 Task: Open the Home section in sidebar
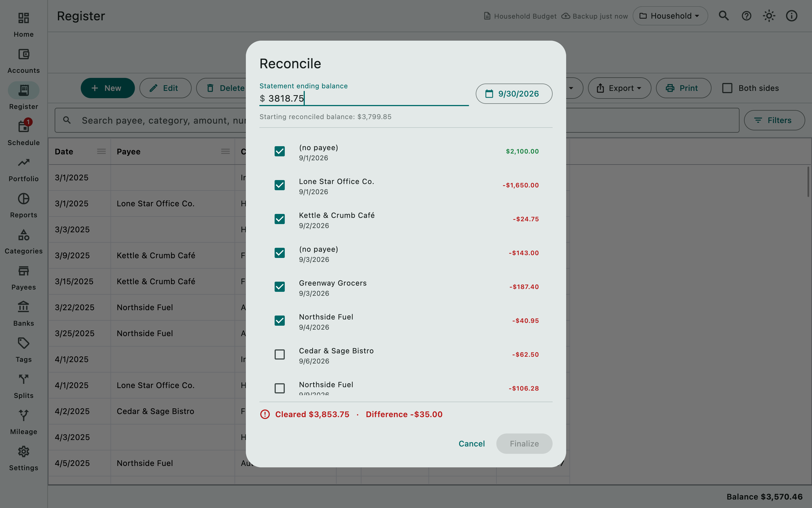(23, 25)
